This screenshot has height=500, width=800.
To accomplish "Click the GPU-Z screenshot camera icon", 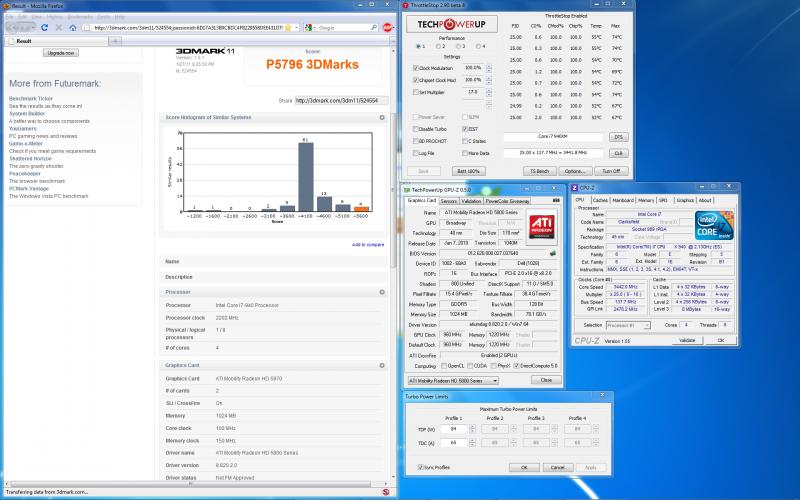I will click(556, 201).
